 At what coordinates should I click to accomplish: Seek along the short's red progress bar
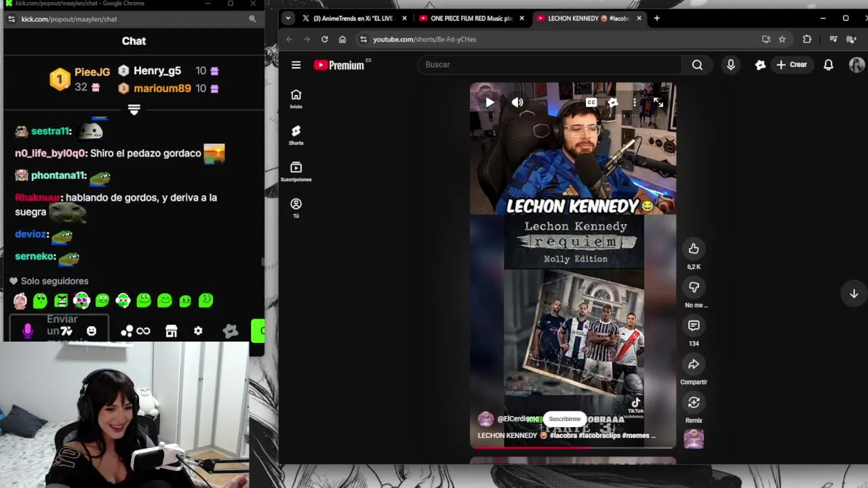coord(573,447)
